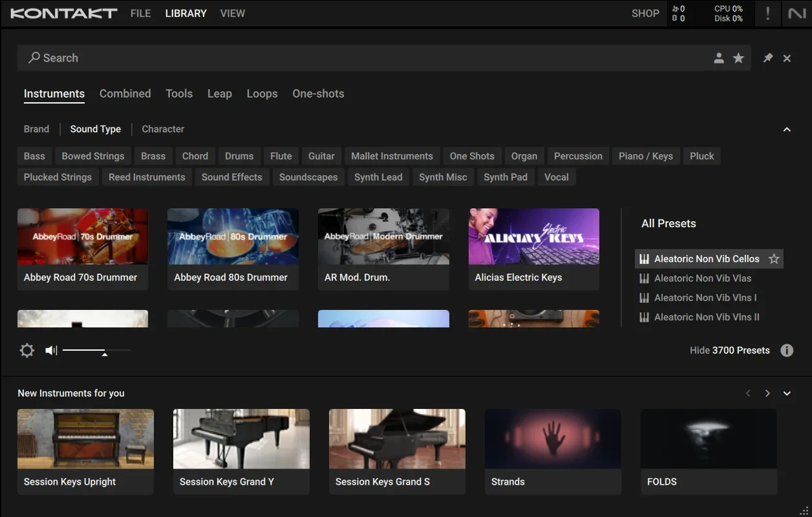Favorite the Aleatoric Non Vib Cellos preset
This screenshot has height=517, width=812.
tap(774, 259)
